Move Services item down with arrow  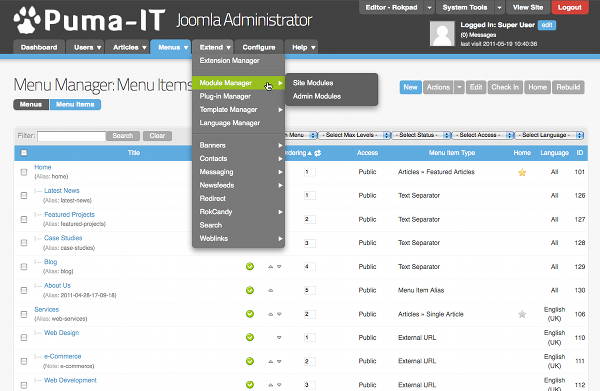(279, 314)
